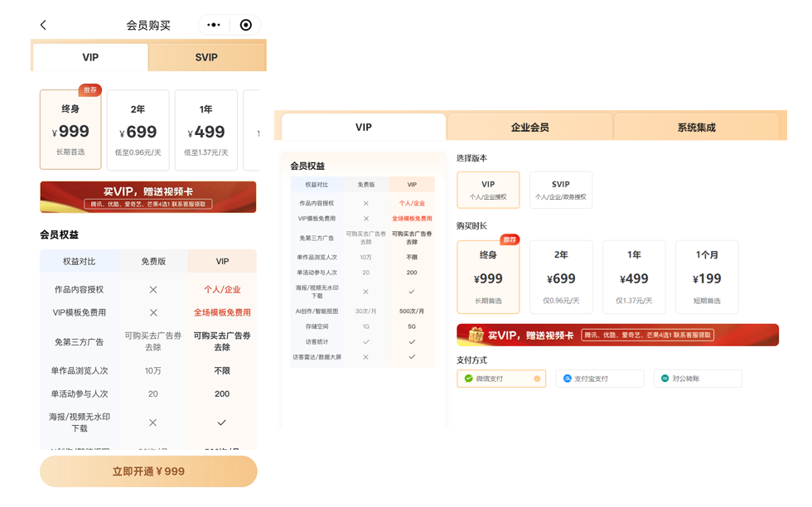Click the mobile 买VIP赠送视频卡 banner

148,197
